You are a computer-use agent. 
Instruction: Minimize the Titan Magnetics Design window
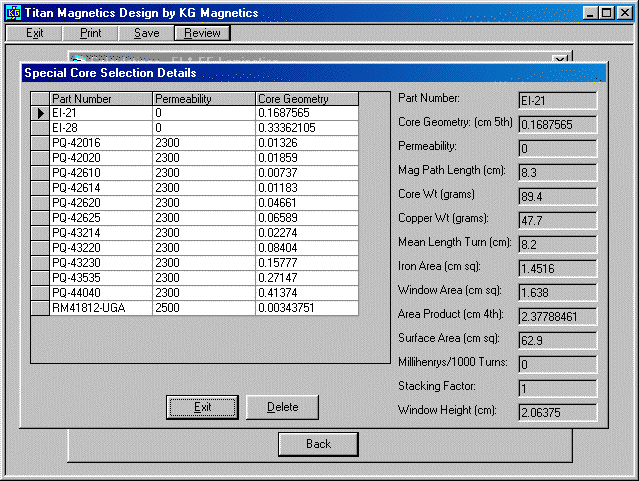pos(591,13)
